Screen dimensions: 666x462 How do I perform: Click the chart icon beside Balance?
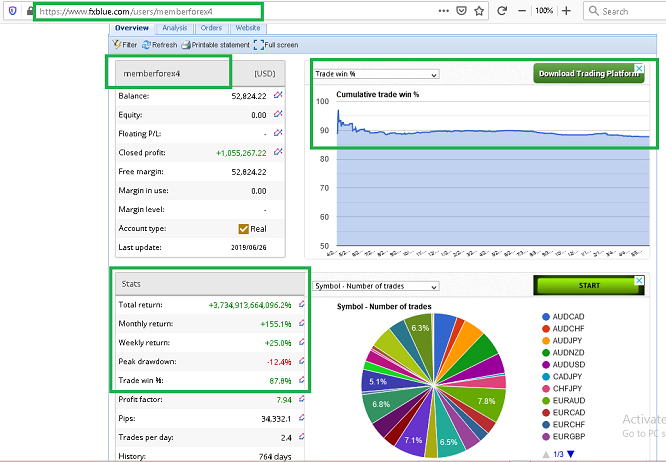point(277,96)
